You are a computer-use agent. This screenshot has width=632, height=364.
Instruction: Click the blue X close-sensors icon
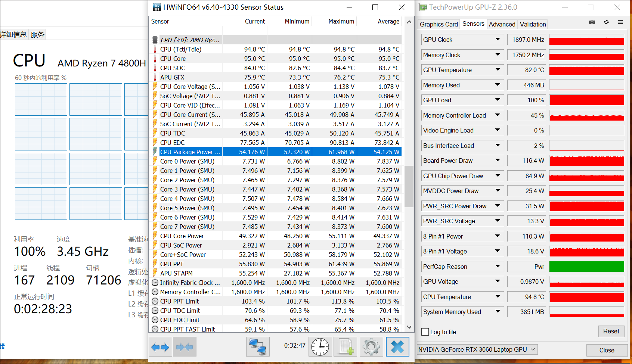pyautogui.click(x=397, y=347)
